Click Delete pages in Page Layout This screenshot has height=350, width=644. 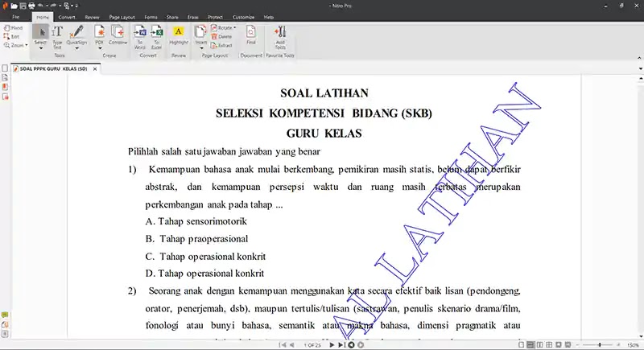[x=222, y=36]
